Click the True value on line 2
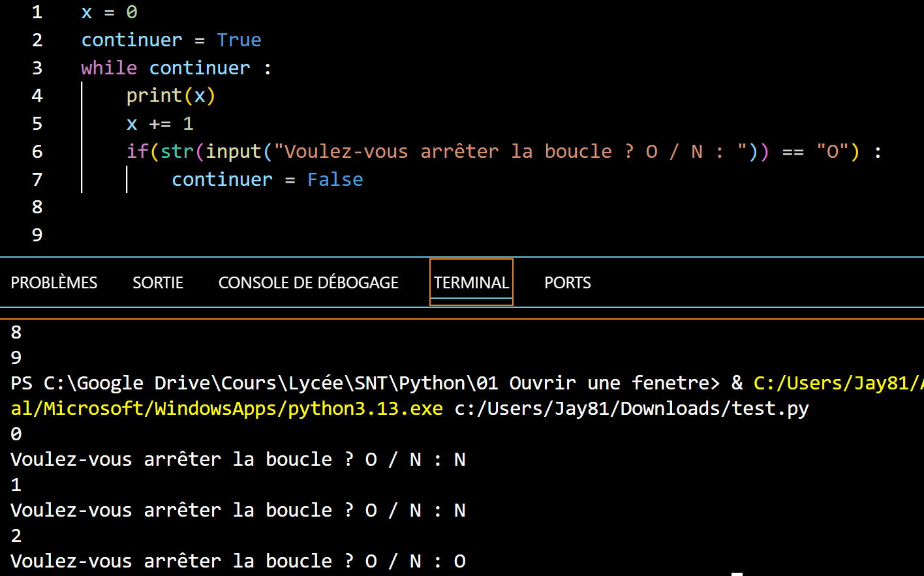This screenshot has height=576, width=924. (239, 40)
